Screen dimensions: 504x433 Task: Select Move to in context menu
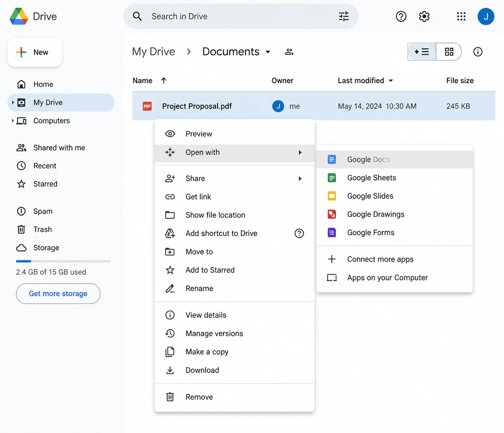tap(235, 252)
